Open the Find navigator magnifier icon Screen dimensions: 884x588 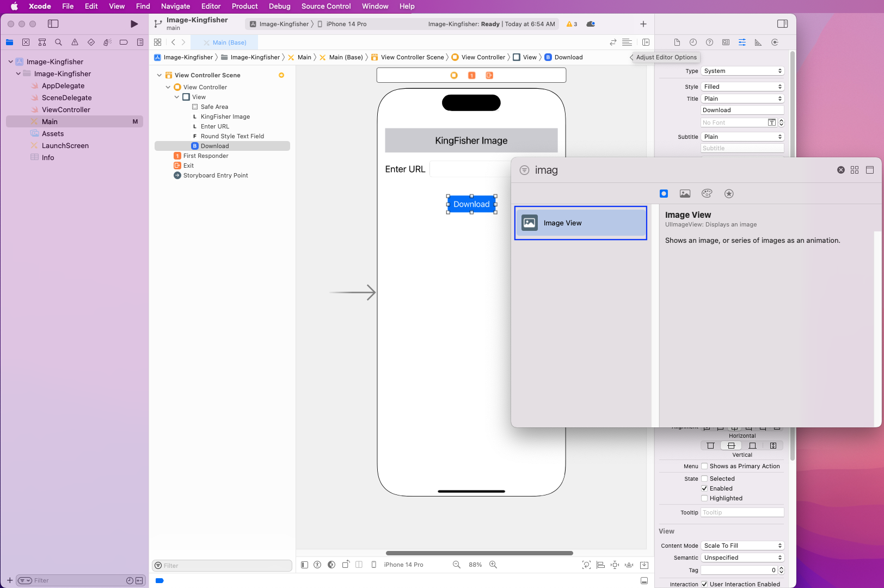click(x=58, y=42)
